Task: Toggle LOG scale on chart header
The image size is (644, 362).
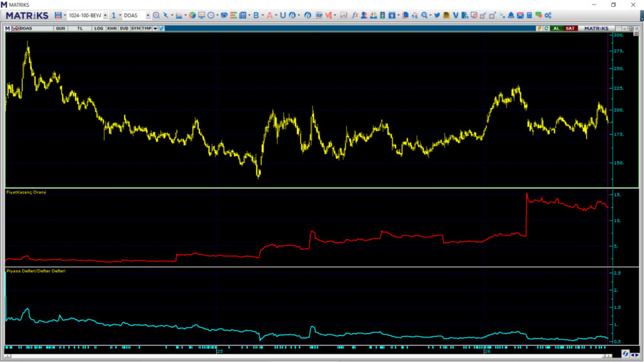Action: click(99, 28)
